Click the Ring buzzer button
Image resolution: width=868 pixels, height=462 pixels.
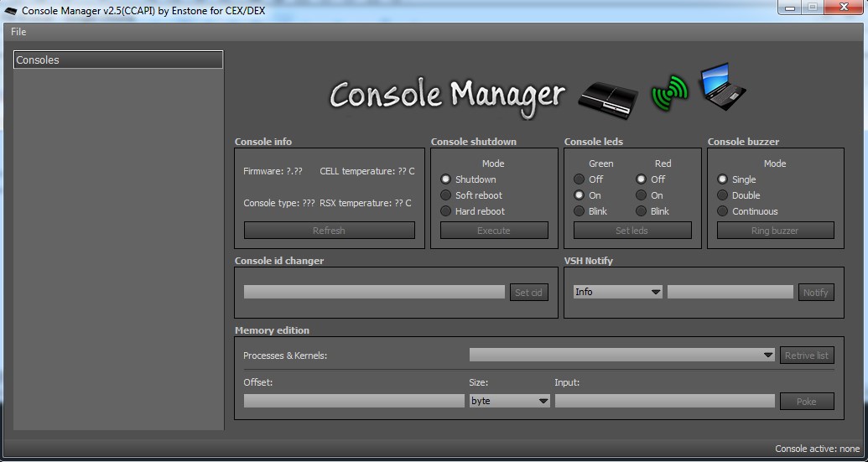(776, 231)
